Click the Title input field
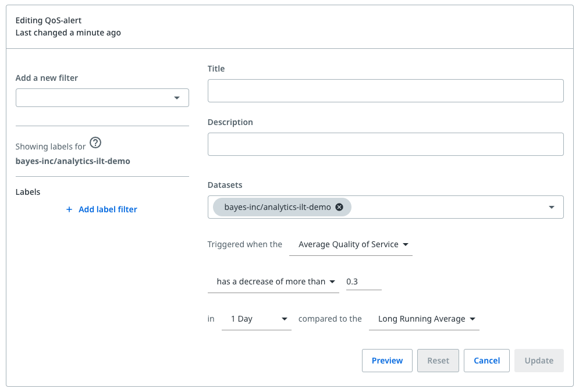The image size is (579, 392). tap(385, 91)
